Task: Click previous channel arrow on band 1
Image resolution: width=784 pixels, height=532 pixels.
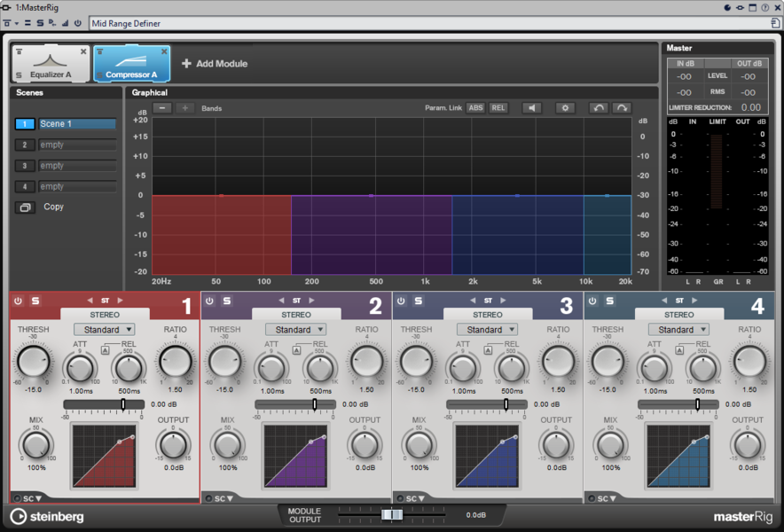Action: tap(90, 301)
